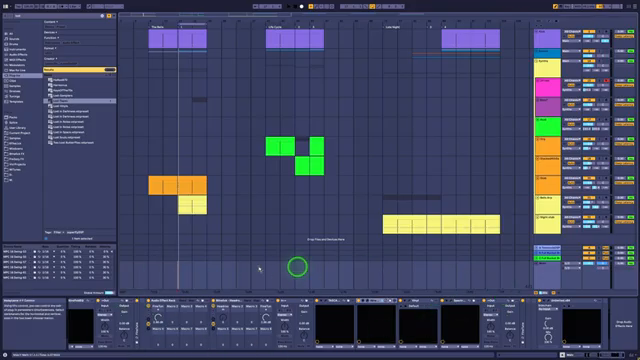
Task: Click the transport Stop button
Action: [x=296, y=7]
